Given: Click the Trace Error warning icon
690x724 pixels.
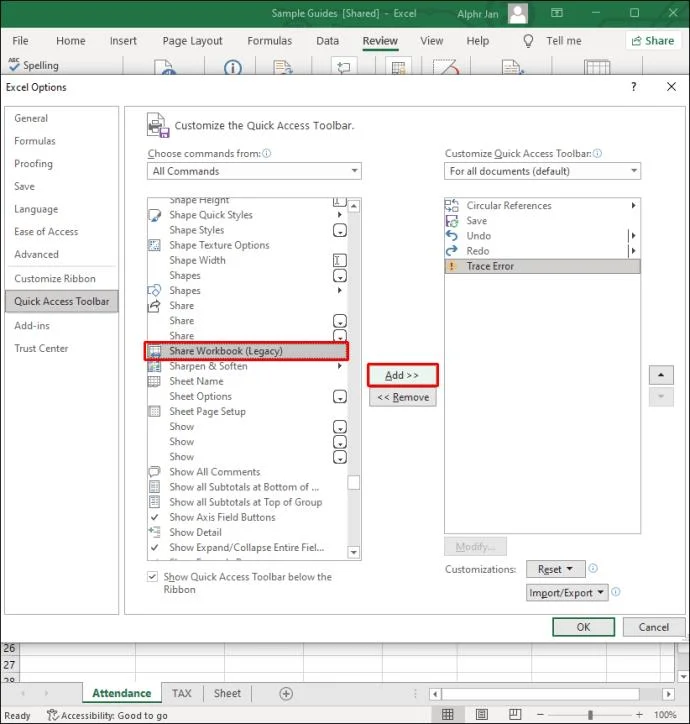Looking at the screenshot, I should [x=452, y=266].
